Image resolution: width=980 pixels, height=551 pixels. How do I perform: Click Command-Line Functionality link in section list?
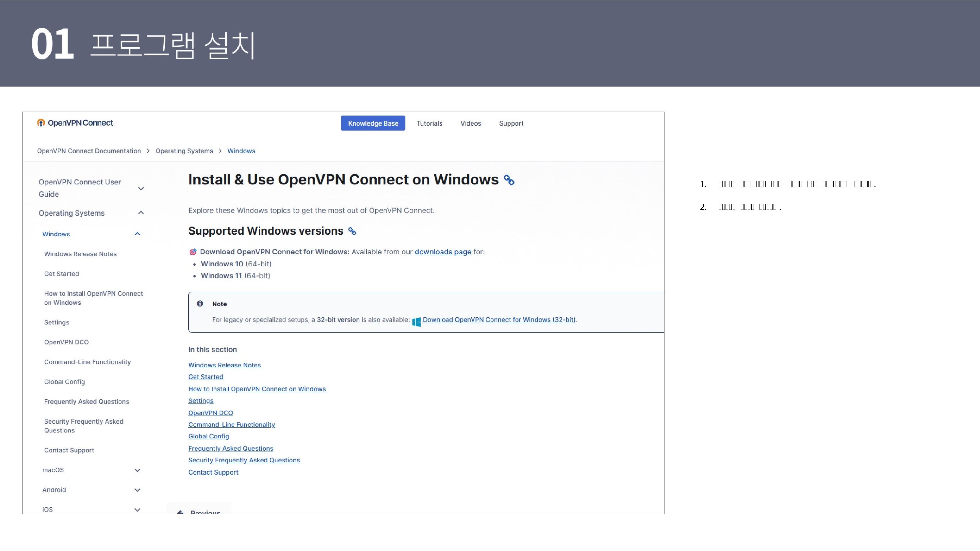coord(232,425)
